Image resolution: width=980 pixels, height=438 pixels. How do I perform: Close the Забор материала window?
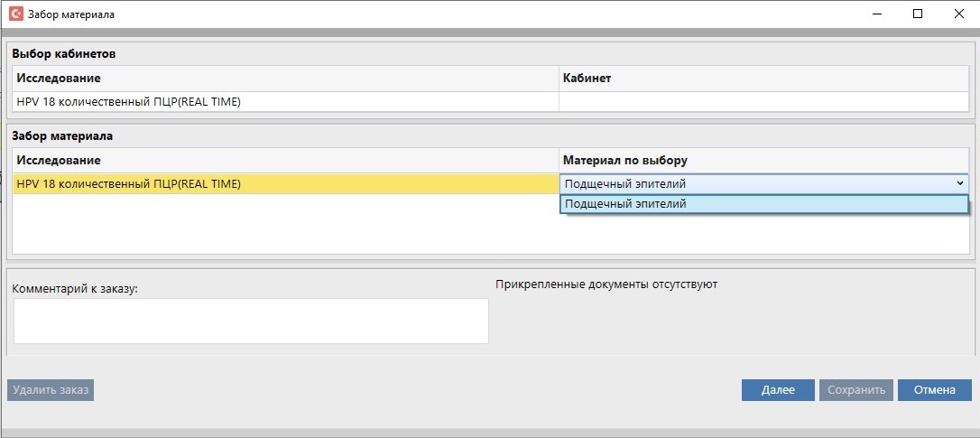[958, 14]
